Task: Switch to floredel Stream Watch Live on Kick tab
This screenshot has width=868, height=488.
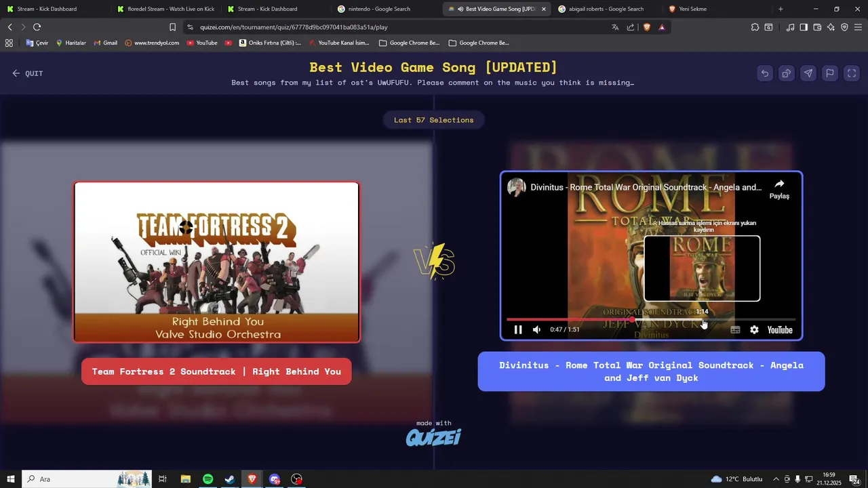Action: pos(166,9)
